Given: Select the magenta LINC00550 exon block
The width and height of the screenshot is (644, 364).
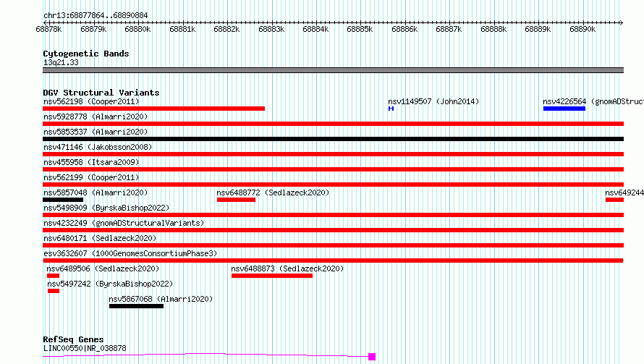Looking at the screenshot, I should pyautogui.click(x=372, y=357).
